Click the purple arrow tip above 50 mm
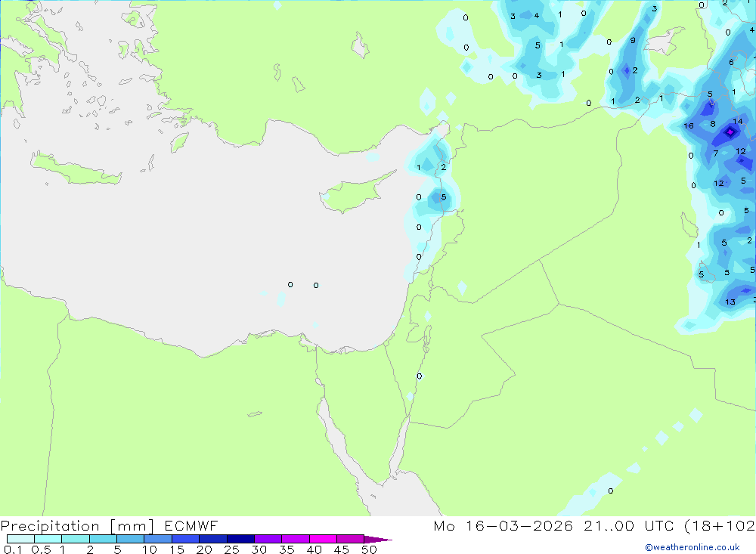 378,539
